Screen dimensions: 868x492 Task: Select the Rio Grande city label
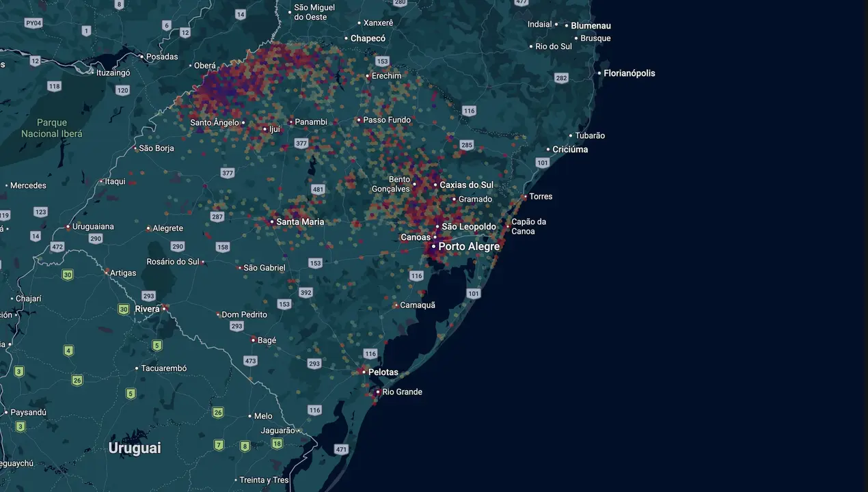[x=402, y=392]
